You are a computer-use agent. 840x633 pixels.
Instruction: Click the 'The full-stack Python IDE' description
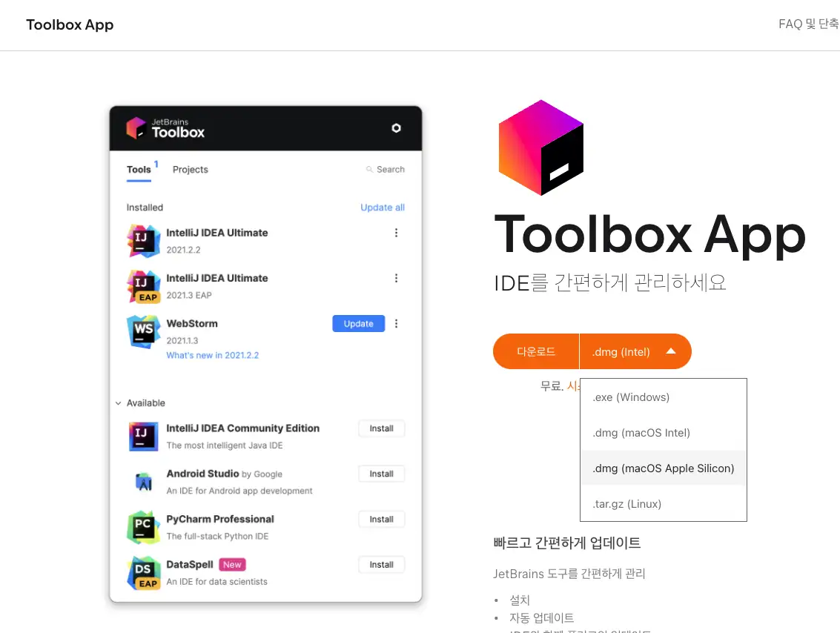[217, 536]
